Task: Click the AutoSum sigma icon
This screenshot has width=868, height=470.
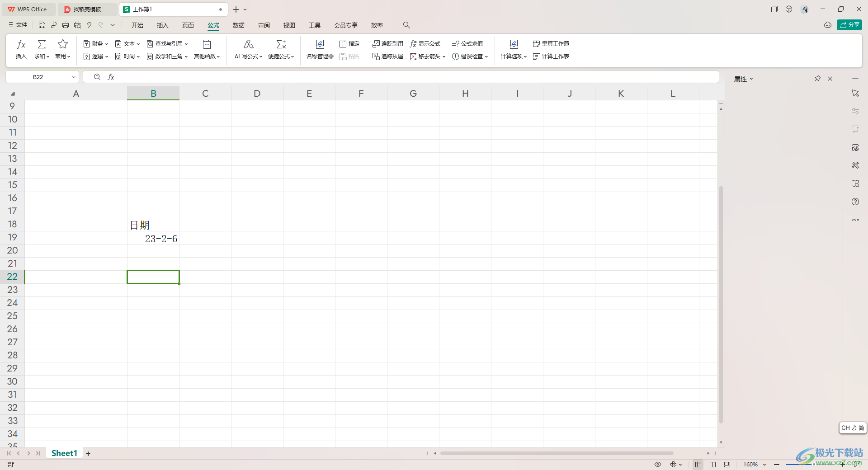Action: point(42,44)
